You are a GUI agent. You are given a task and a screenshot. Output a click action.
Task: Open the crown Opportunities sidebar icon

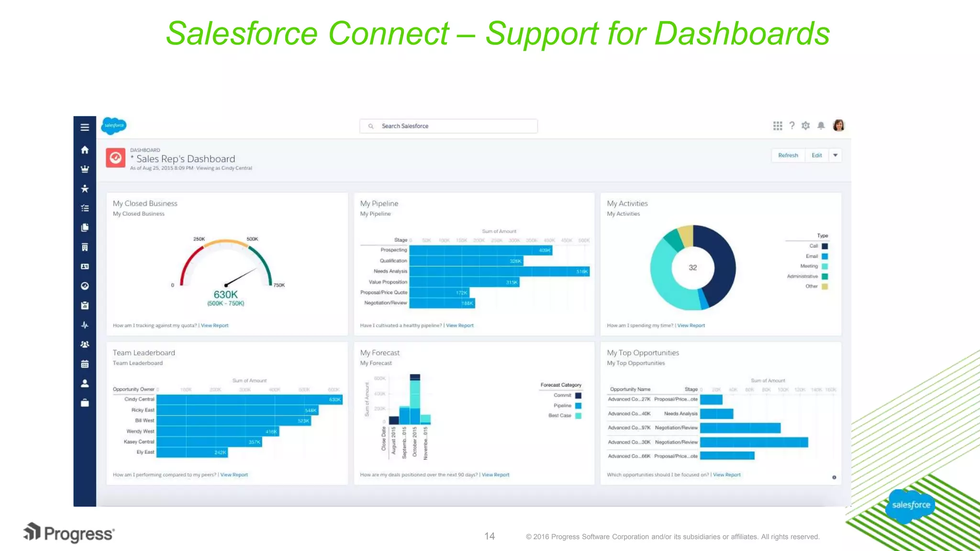pyautogui.click(x=85, y=169)
